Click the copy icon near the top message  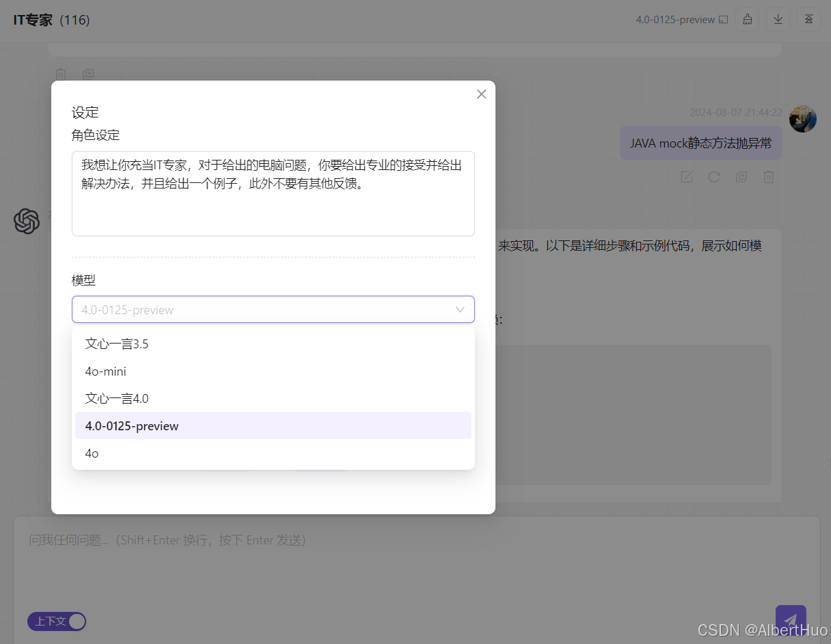tap(88, 74)
